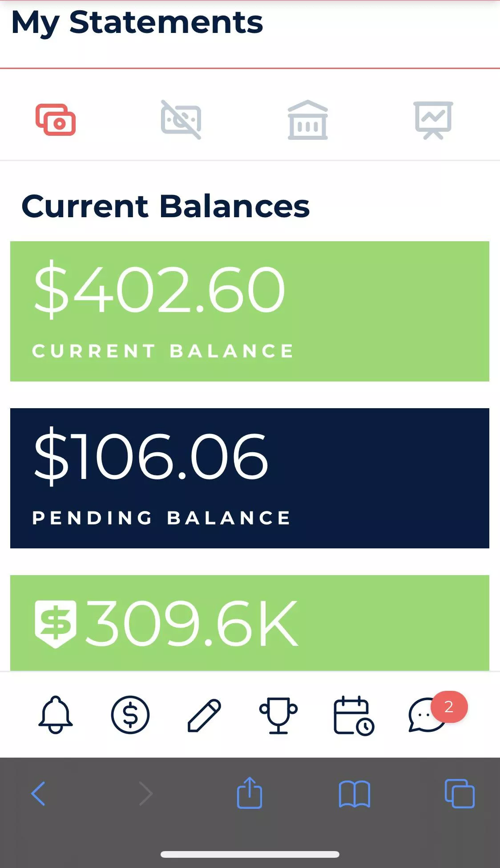The image size is (500, 868).
Task: Tap the notification bell icon
Action: 56,714
